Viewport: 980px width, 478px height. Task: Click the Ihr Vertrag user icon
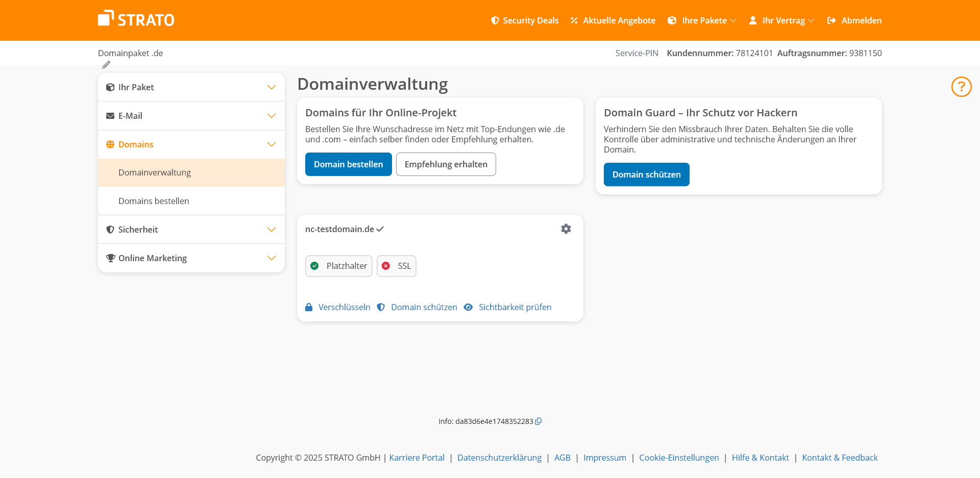(753, 20)
